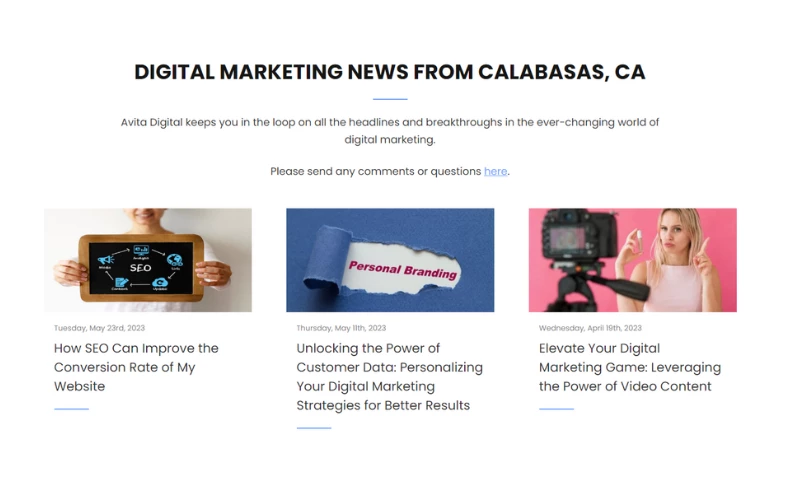Open the SEO chalkboard article thumbnail
The image size is (800, 480).
148,260
